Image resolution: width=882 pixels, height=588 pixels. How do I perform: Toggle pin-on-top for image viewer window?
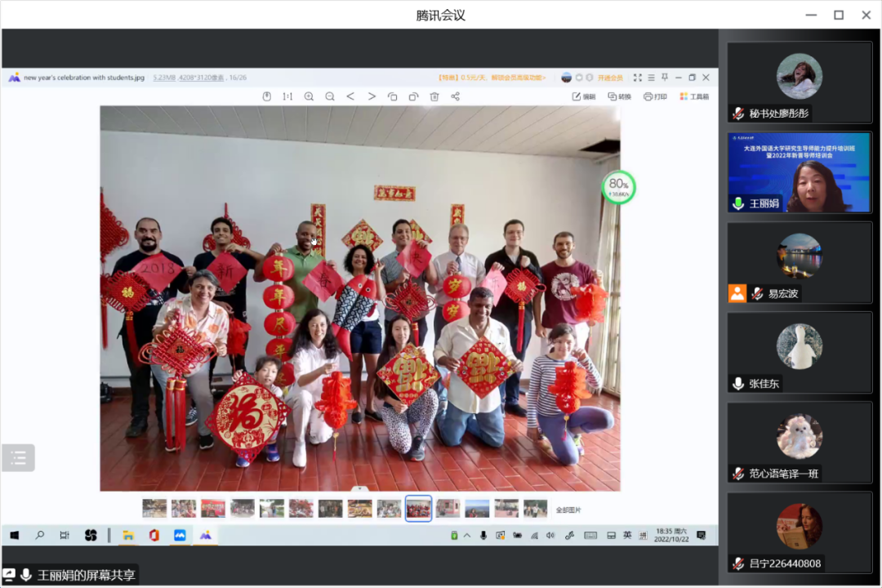coord(665,78)
